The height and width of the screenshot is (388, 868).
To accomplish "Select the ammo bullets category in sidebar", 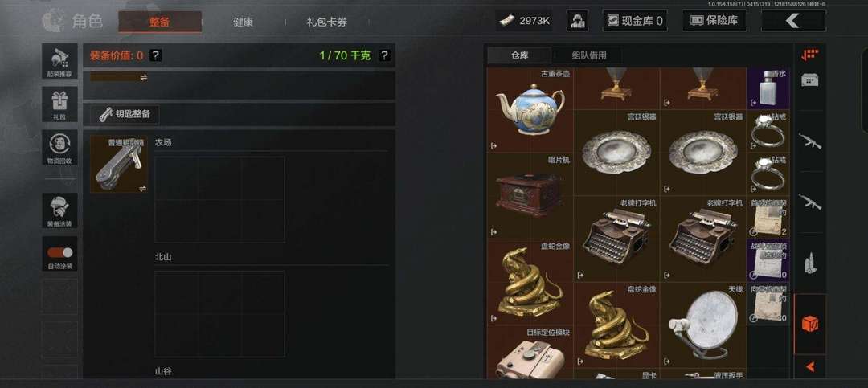I will 810,263.
